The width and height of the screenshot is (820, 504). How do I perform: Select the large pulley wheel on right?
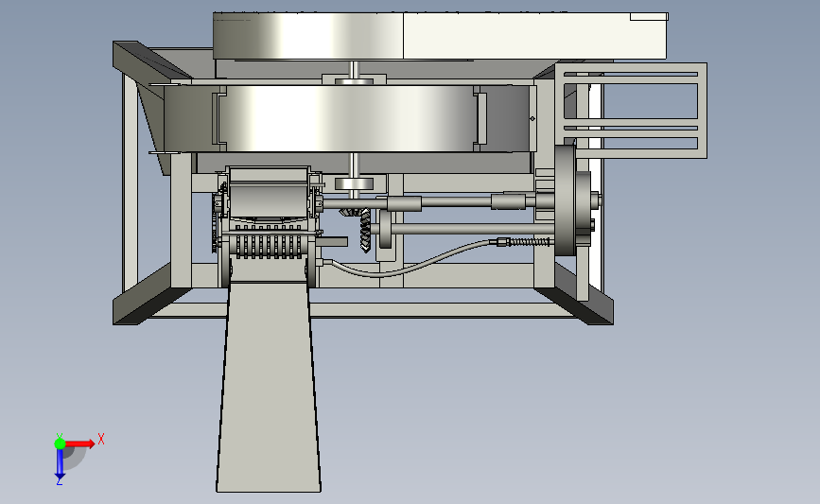pos(565,200)
